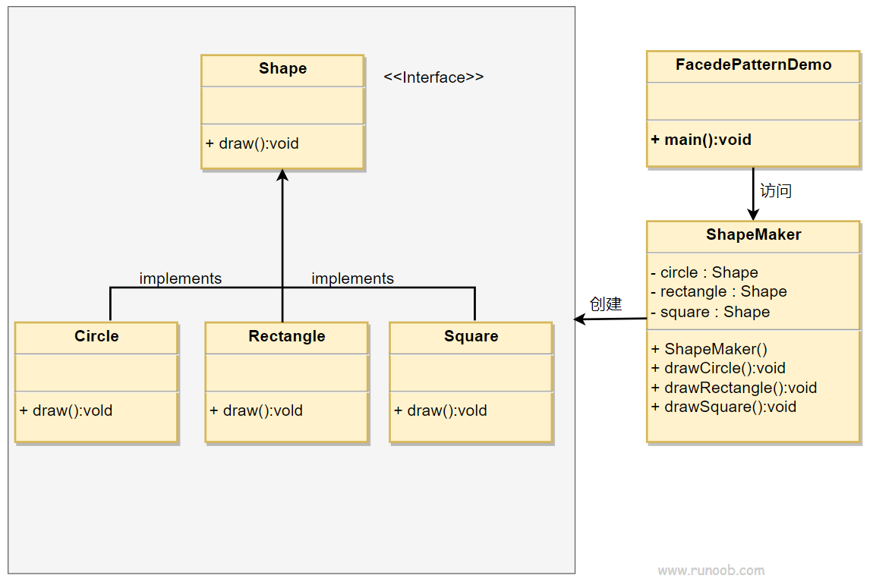The image size is (873, 588).
Task: Select the '+ drawRectangle():void' method
Action: tap(734, 388)
